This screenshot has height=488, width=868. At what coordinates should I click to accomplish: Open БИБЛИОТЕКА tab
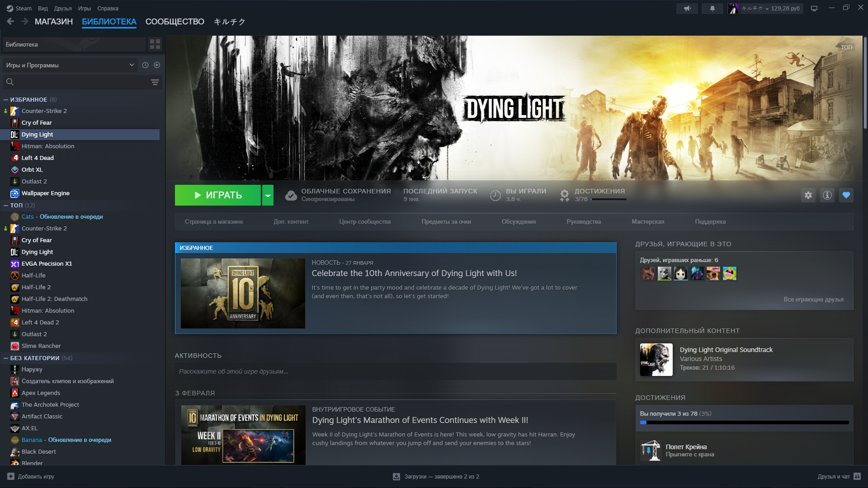[109, 21]
